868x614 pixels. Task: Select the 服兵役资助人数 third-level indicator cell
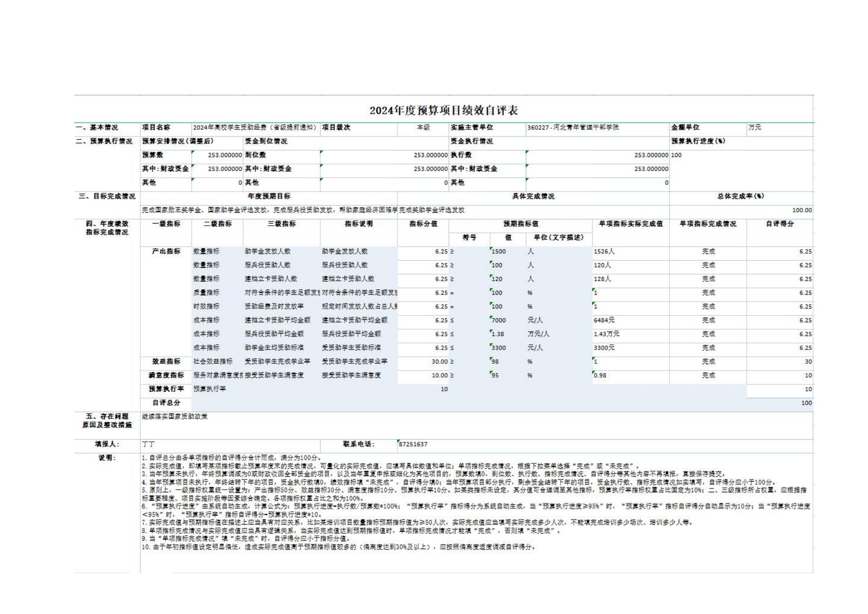(x=268, y=265)
